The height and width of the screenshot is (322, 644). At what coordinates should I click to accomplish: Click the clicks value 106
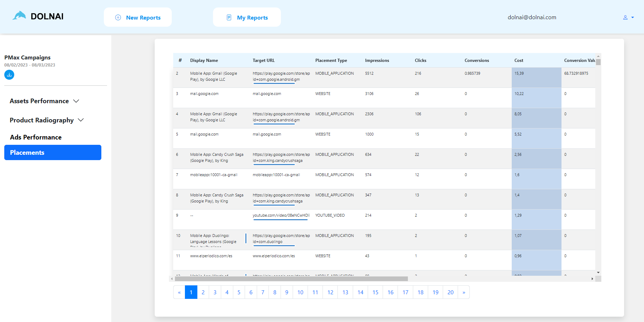pos(418,114)
